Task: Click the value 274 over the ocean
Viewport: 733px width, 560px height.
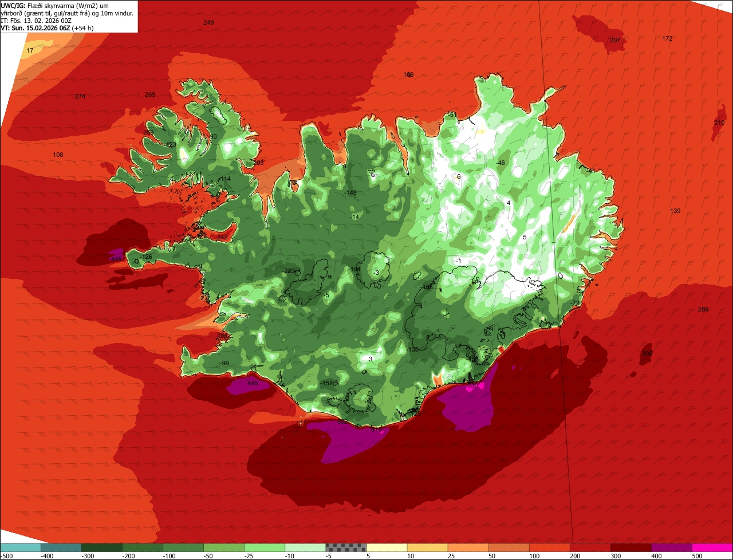Action: pyautogui.click(x=80, y=96)
